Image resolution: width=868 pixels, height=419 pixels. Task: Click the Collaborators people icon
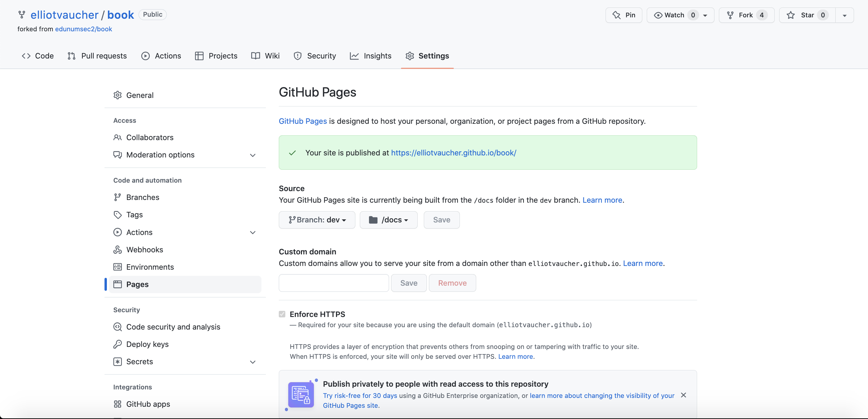coord(117,137)
